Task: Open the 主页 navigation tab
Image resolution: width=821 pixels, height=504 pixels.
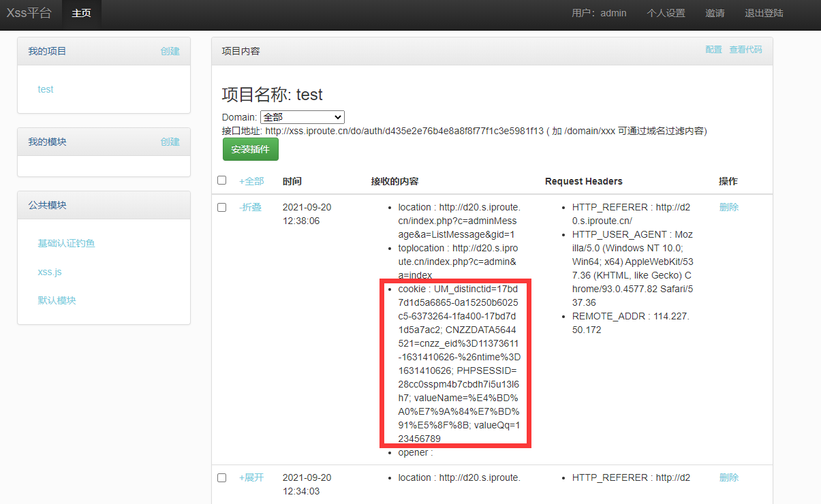Action: (81, 14)
